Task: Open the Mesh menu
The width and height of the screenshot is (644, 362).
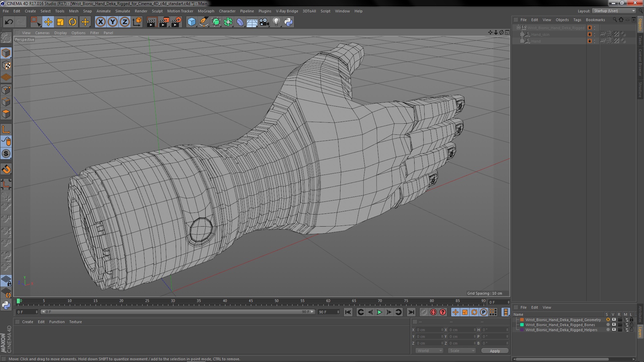Action: 73,11
